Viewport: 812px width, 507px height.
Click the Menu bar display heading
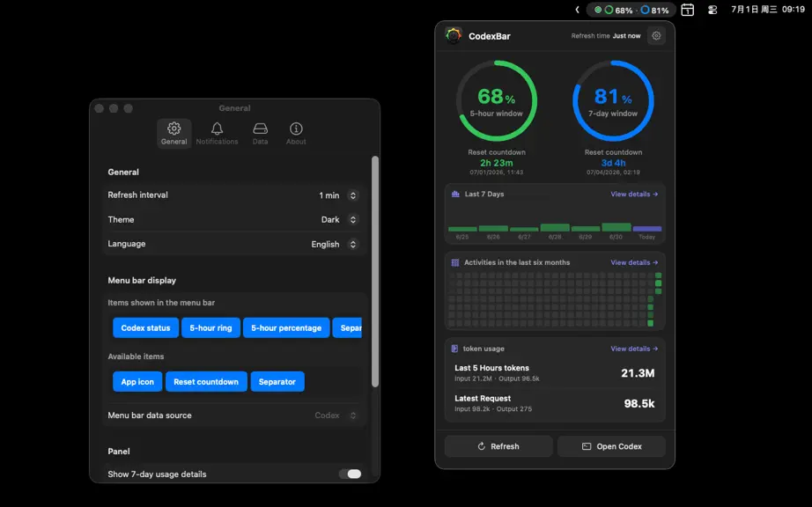coord(142,281)
